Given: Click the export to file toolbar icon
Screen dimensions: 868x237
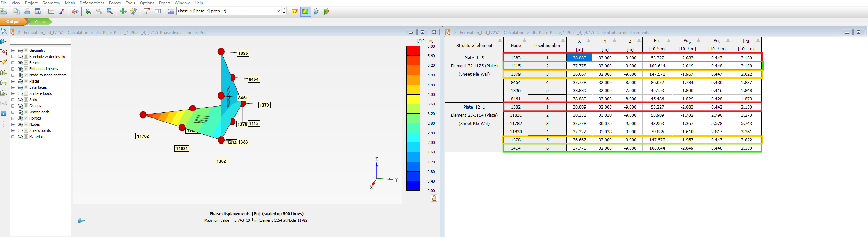Looking at the screenshot, I should pyautogui.click(x=38, y=11).
